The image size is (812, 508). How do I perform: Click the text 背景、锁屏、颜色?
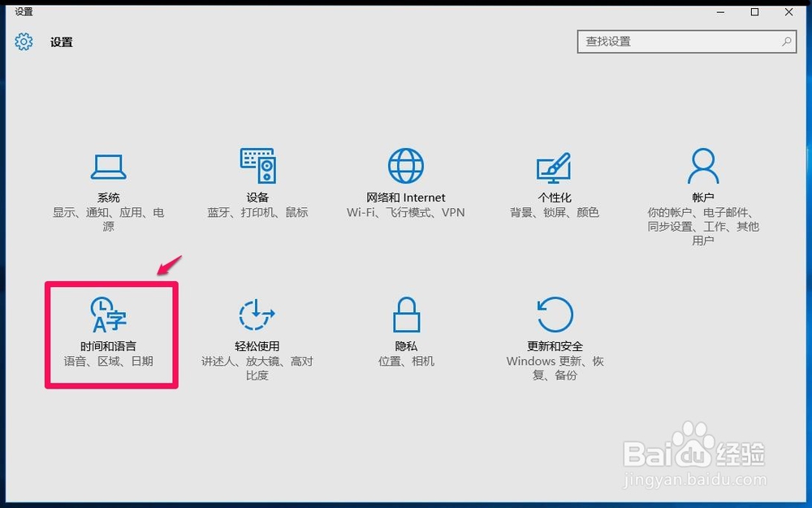click(554, 212)
